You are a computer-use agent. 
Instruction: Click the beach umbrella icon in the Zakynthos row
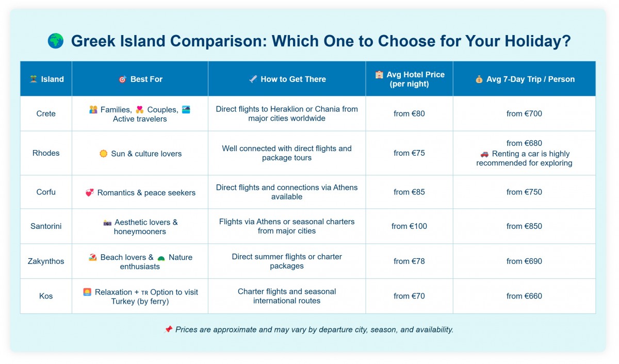(x=93, y=257)
